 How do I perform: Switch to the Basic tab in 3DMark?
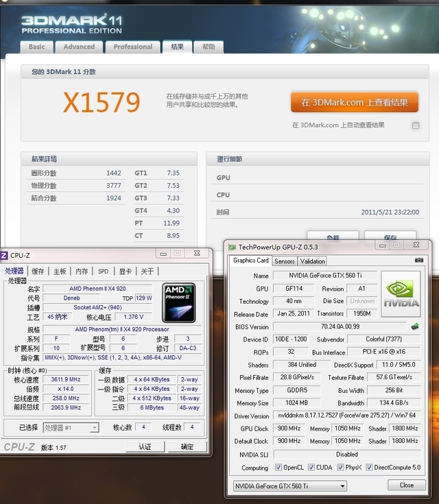click(x=36, y=47)
